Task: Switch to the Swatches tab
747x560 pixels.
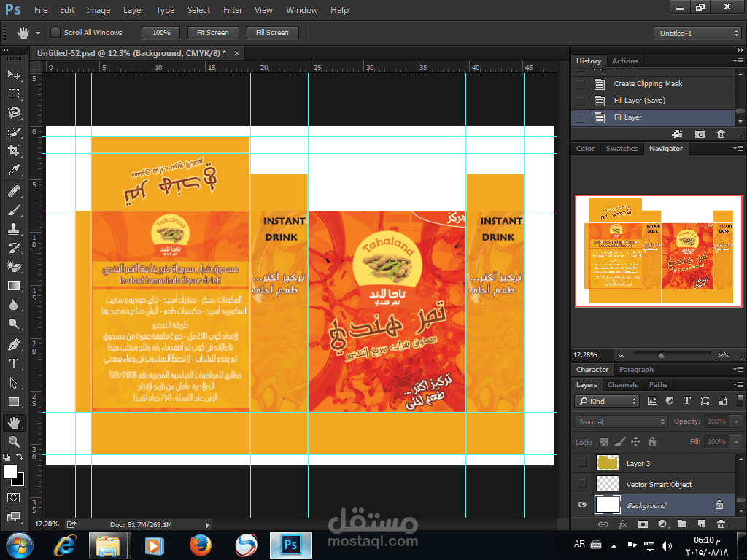Action: click(622, 149)
